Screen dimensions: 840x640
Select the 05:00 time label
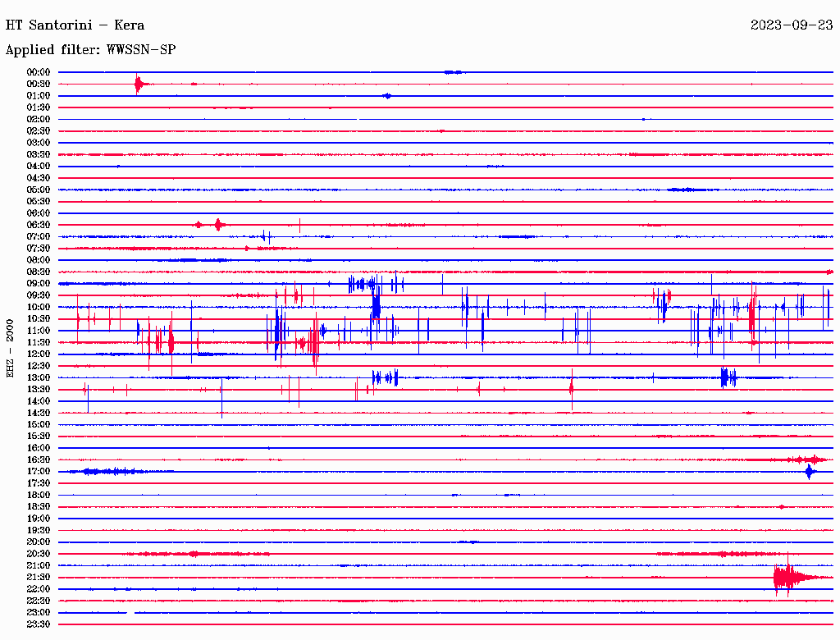39,190
